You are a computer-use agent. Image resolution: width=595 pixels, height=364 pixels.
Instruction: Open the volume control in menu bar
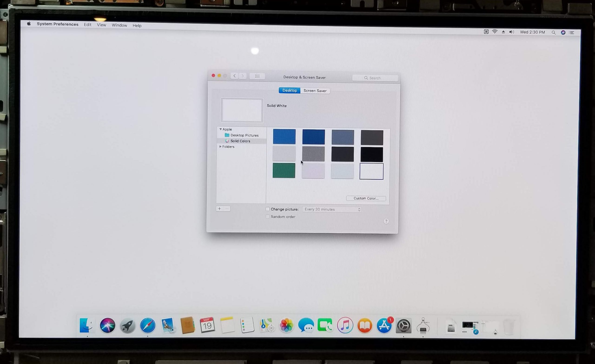click(x=512, y=32)
